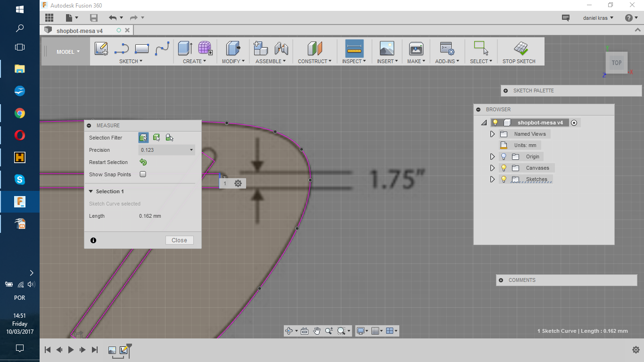
Task: Open the daniel kras account menu
Action: click(598, 18)
